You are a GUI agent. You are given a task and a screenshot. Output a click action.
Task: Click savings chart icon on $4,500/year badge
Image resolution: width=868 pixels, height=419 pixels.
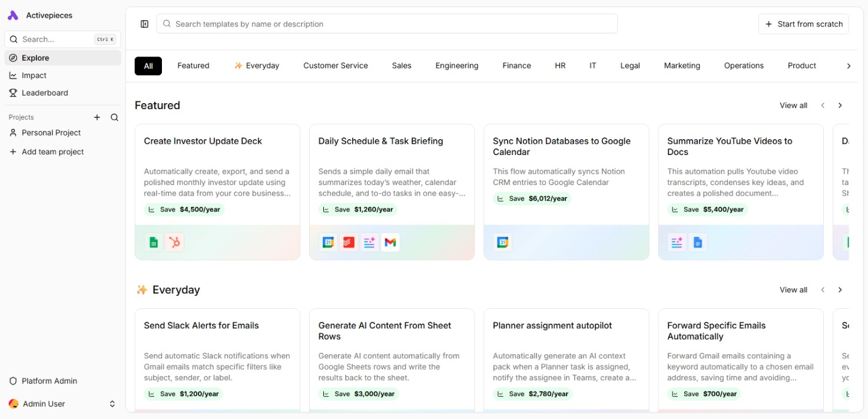click(151, 209)
